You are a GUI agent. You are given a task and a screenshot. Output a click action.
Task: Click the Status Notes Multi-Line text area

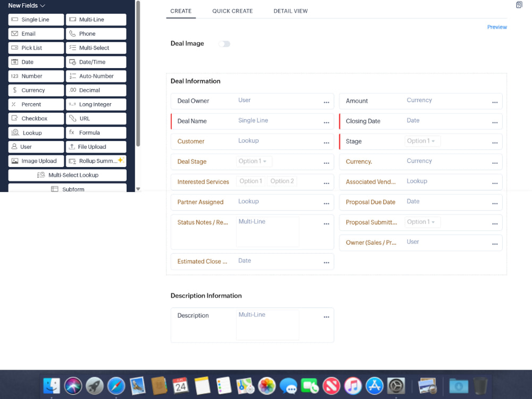pos(268,232)
